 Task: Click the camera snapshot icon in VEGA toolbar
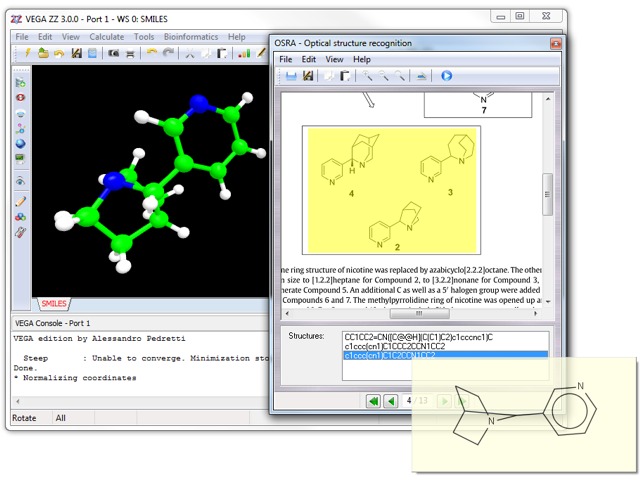pyautogui.click(x=113, y=53)
